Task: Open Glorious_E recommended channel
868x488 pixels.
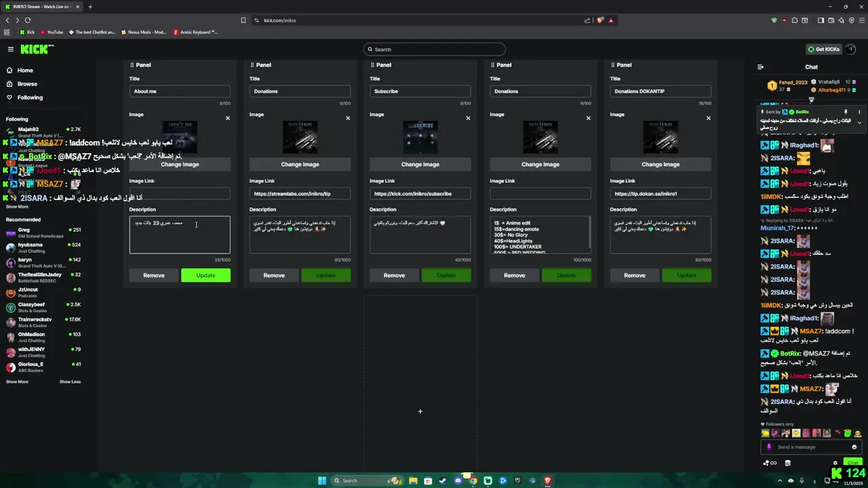Action: tap(43, 367)
